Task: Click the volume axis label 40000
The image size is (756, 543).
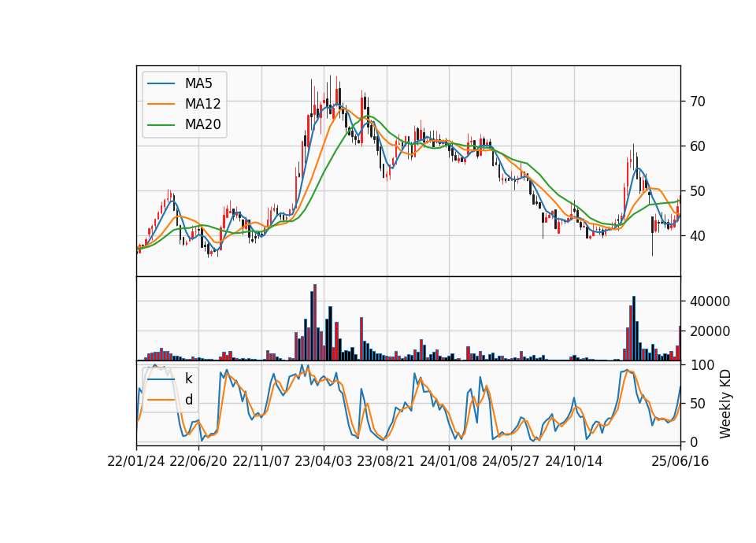Action: pyautogui.click(x=710, y=301)
